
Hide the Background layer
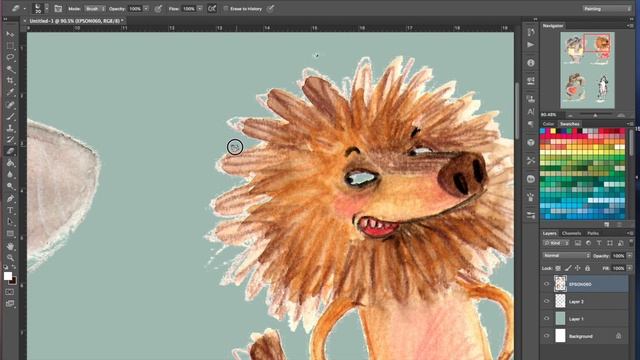coord(547,336)
